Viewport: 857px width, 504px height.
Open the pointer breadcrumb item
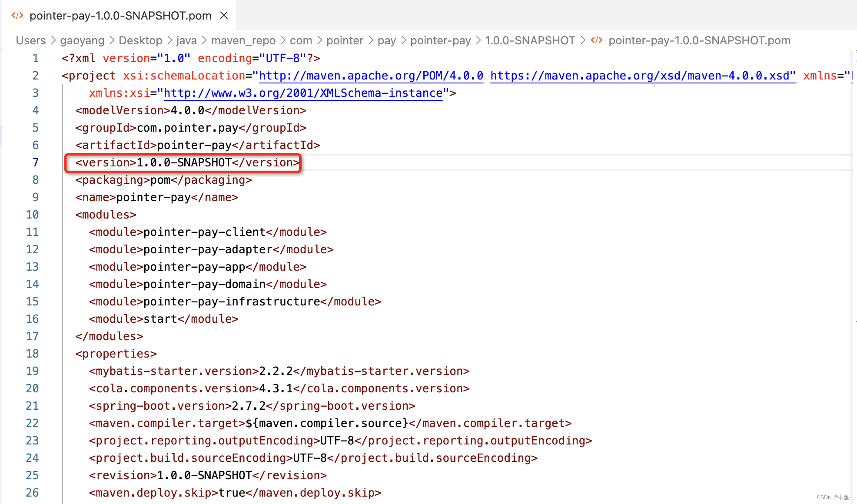(x=345, y=40)
